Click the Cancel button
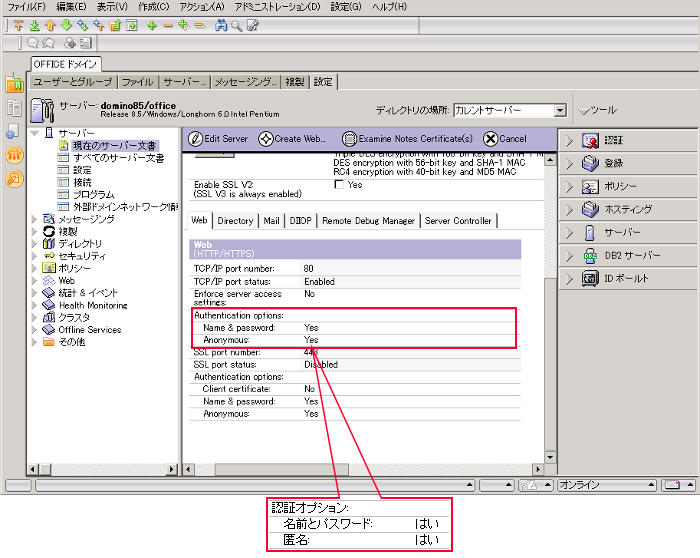 [505, 139]
